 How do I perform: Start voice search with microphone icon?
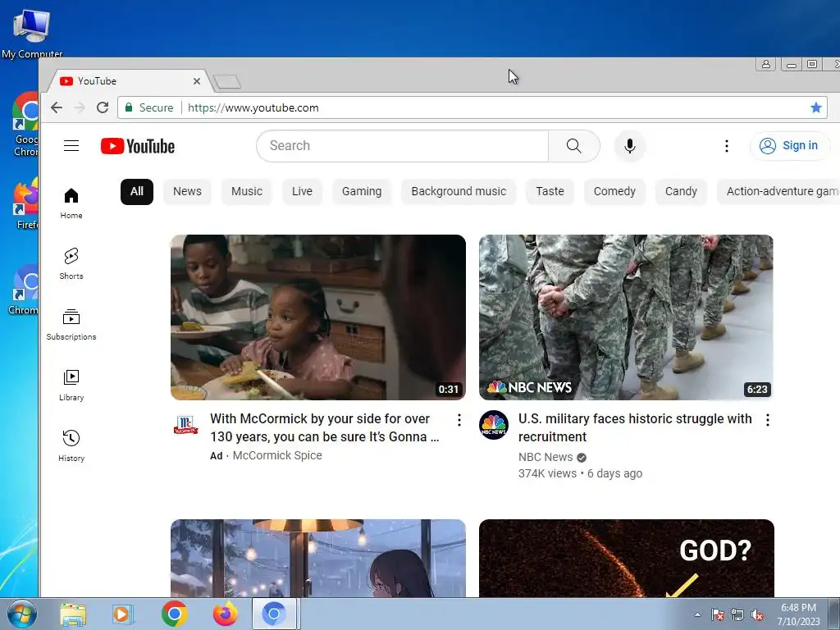click(x=630, y=146)
